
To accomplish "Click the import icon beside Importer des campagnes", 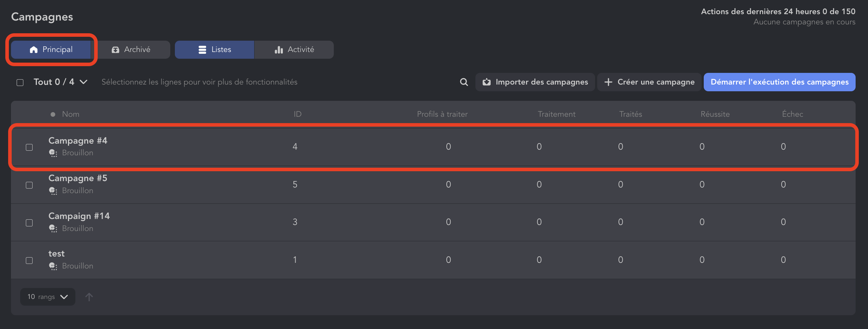I will click(x=487, y=82).
